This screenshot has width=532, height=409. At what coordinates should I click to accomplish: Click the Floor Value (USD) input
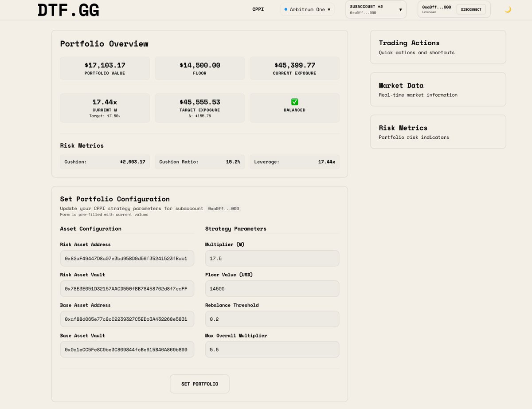272,289
